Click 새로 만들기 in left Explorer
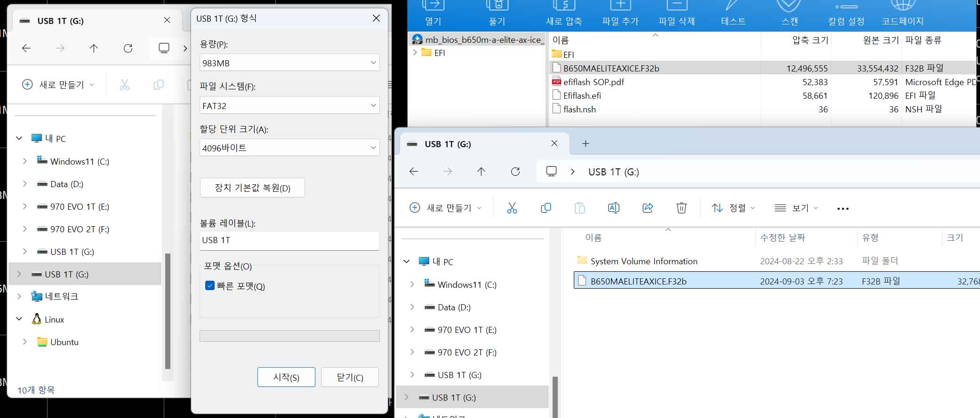This screenshot has width=980, height=418. click(59, 85)
